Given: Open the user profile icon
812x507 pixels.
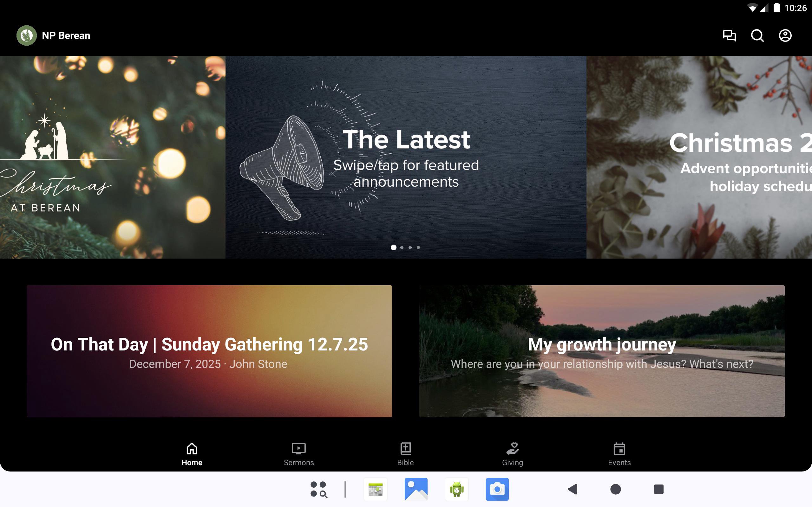Looking at the screenshot, I should 785,35.
